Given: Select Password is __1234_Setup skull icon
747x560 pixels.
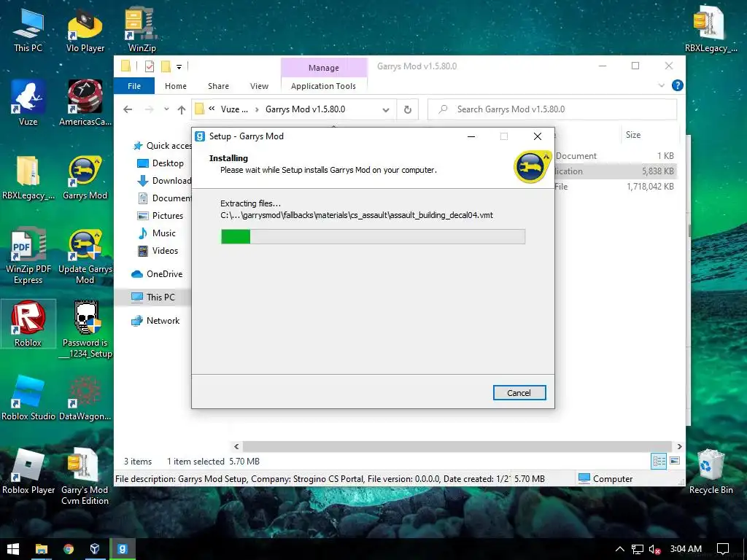Looking at the screenshot, I should 85,330.
